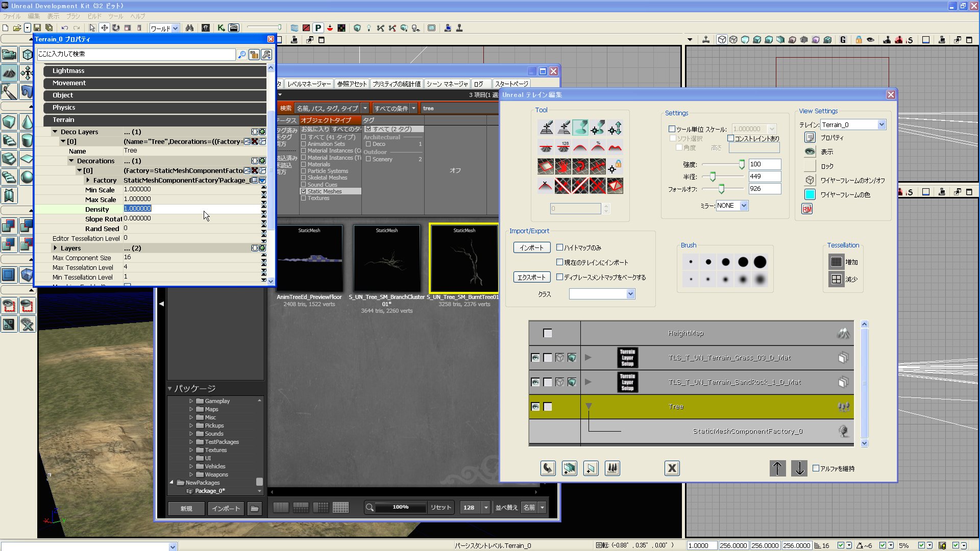The image size is (980, 551).
Task: Select the terrain smooth tool with hand icon
Action: point(562,166)
